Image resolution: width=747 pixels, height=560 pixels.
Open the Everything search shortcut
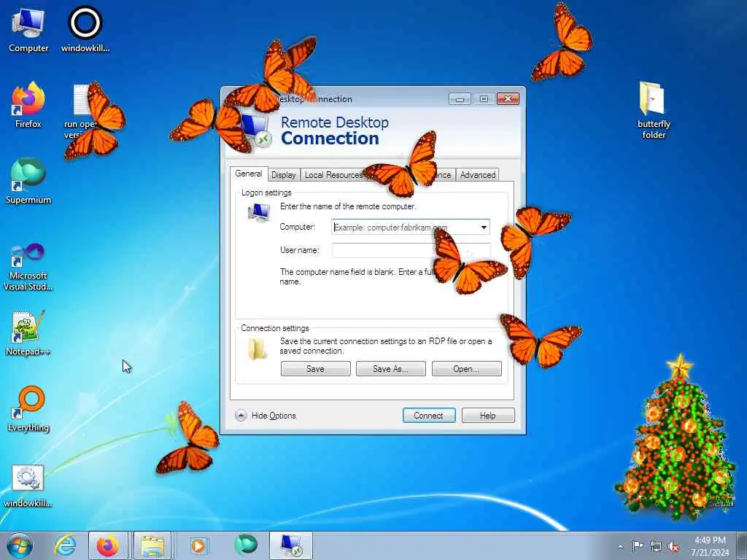pos(28,408)
